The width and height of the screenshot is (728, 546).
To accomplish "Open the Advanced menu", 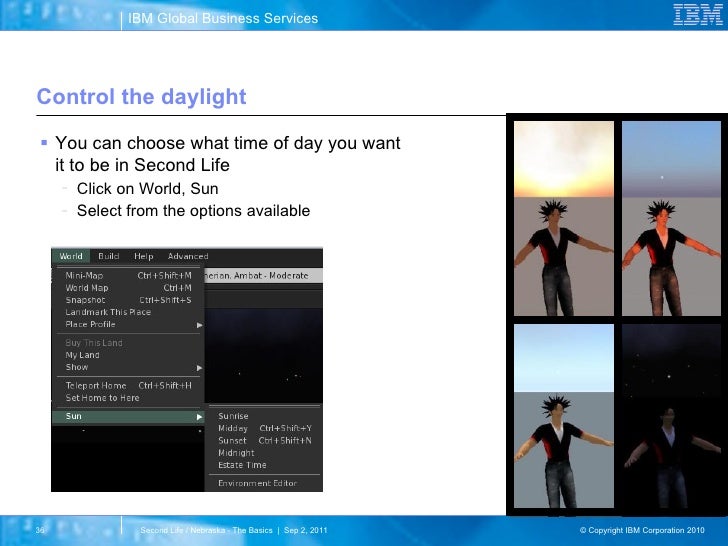I will pos(188,256).
